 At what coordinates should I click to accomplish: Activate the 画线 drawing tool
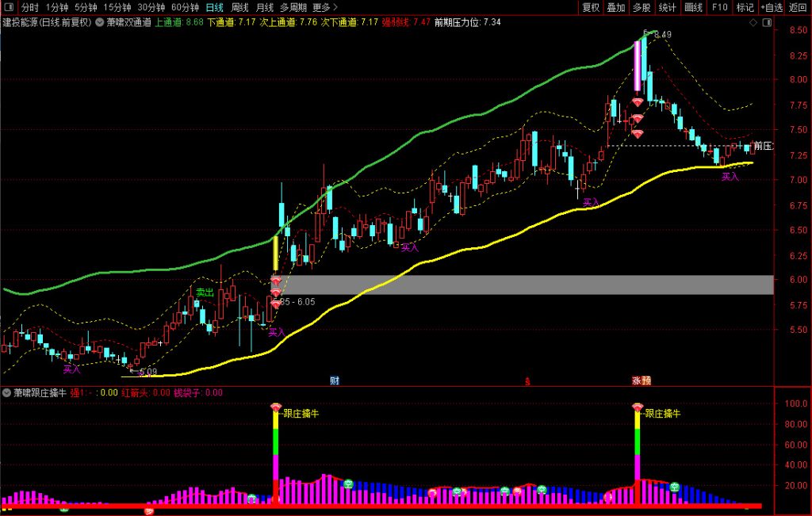pos(693,8)
